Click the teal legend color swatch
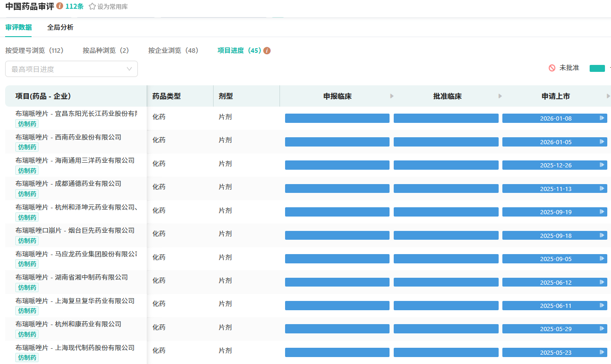Screen dimensions: 611x364 coord(597,68)
